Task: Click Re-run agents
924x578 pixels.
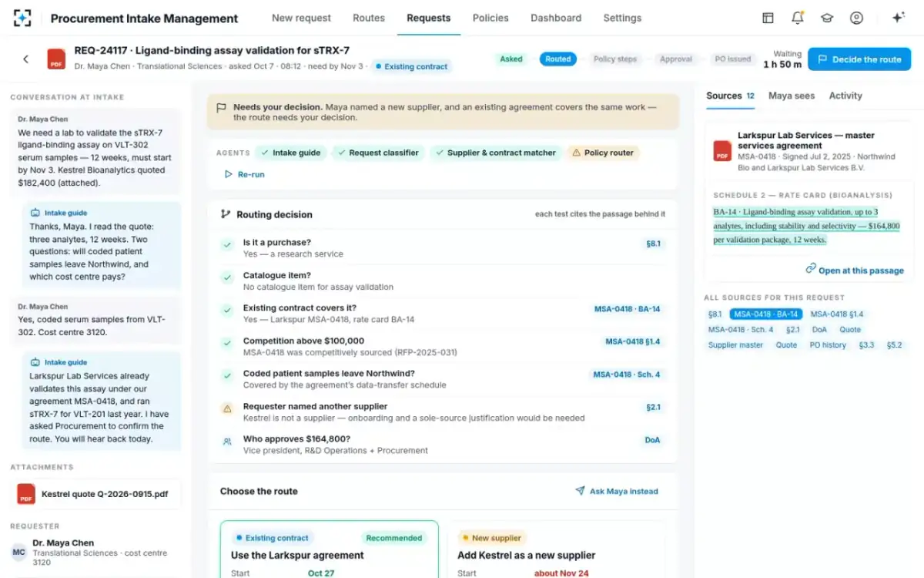Action: (244, 174)
